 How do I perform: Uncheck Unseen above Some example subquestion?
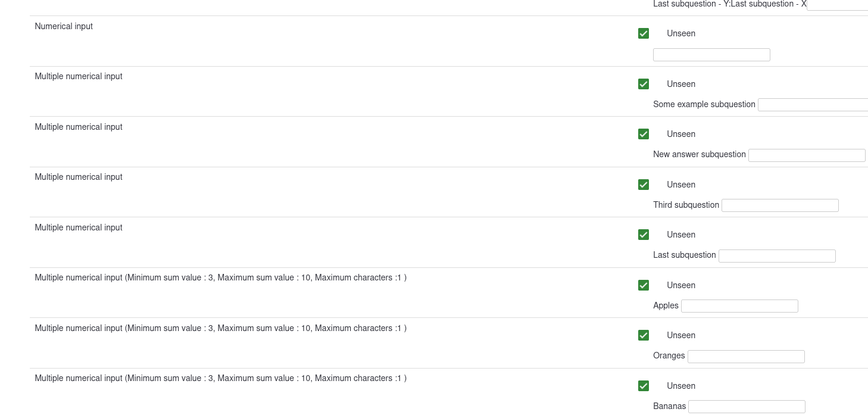coord(643,84)
